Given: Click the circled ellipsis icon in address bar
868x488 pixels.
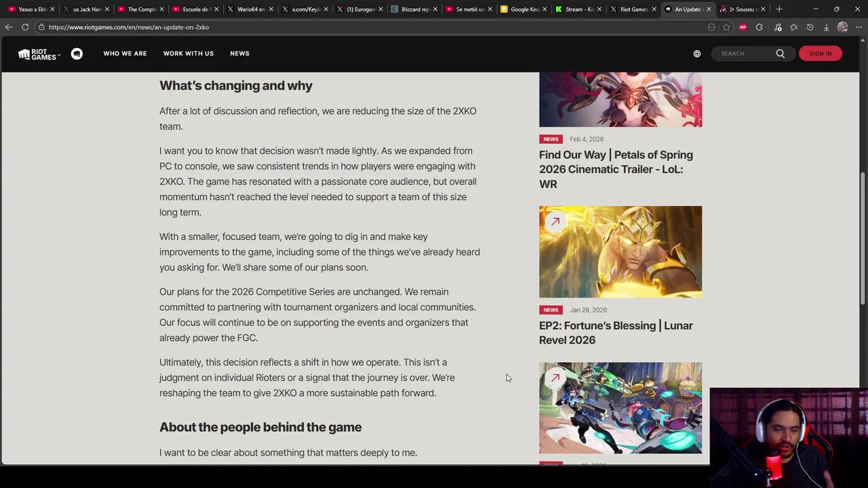Looking at the screenshot, I should pyautogui.click(x=711, y=27).
